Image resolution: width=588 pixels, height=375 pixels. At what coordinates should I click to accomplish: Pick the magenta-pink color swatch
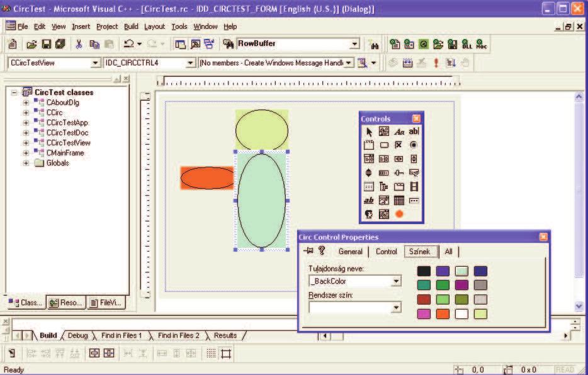(424, 313)
